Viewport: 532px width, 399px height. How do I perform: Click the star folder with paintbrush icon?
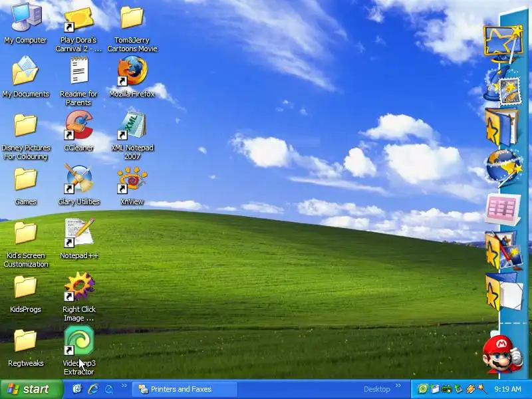[503, 251]
